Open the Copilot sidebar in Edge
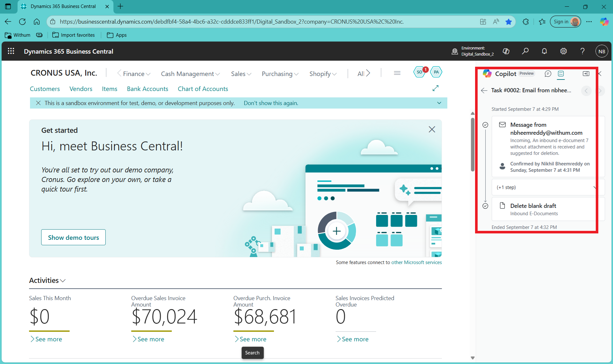Screen dimensions: 613x364 604,22
